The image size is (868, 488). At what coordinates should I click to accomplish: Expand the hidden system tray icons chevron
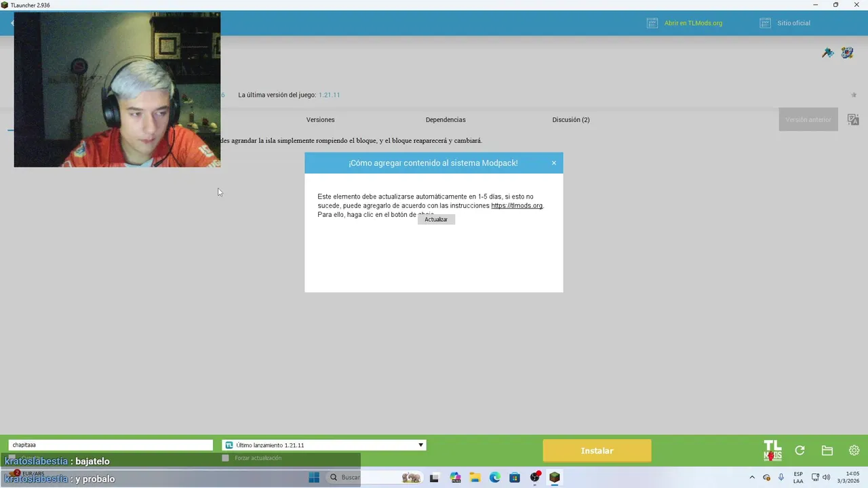[752, 477]
